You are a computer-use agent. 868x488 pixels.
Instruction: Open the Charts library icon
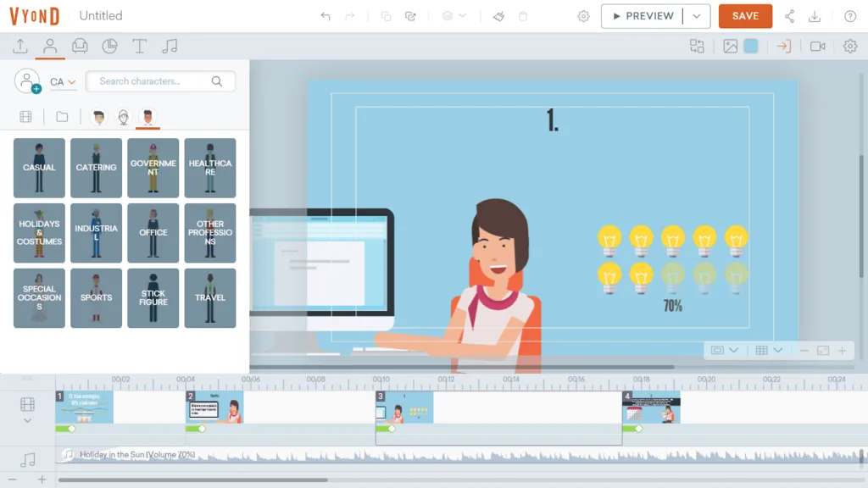[109, 46]
